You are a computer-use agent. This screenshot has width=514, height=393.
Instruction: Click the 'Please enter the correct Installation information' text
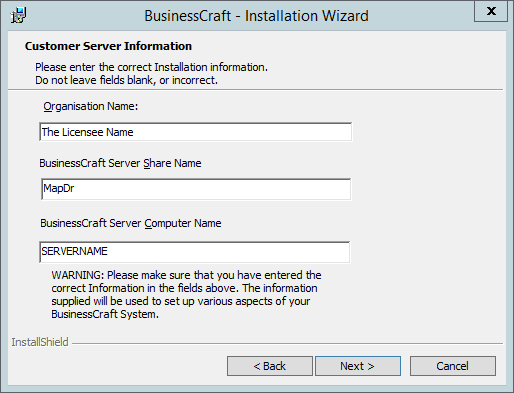click(x=151, y=67)
